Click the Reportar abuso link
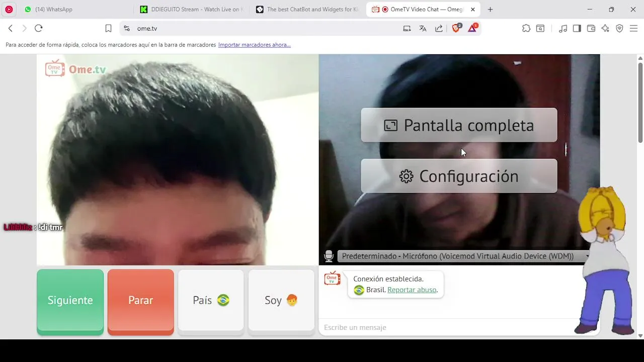 (412, 290)
